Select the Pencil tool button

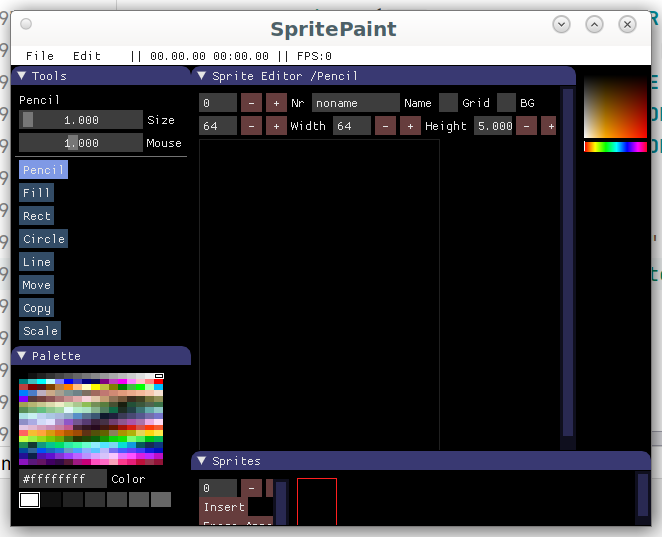click(43, 170)
